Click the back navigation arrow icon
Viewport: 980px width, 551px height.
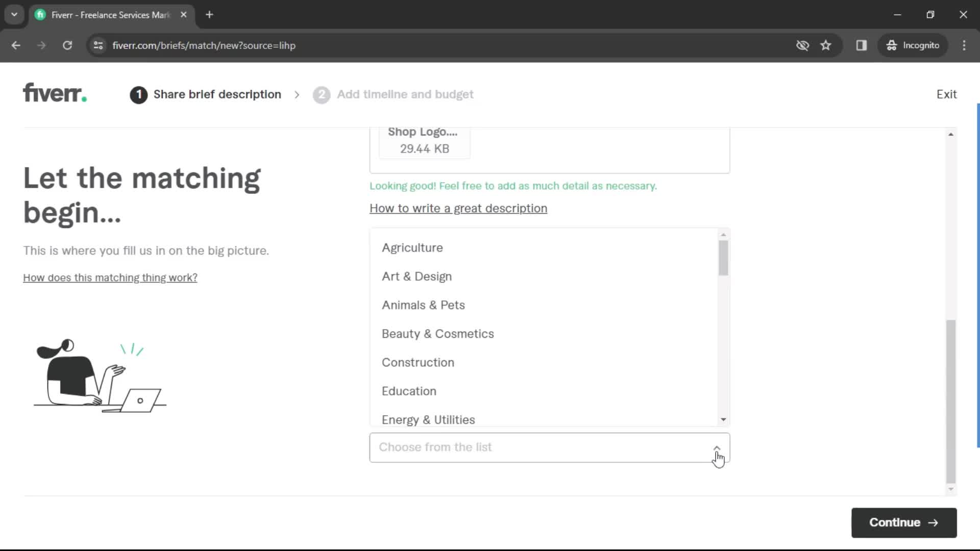point(16,46)
